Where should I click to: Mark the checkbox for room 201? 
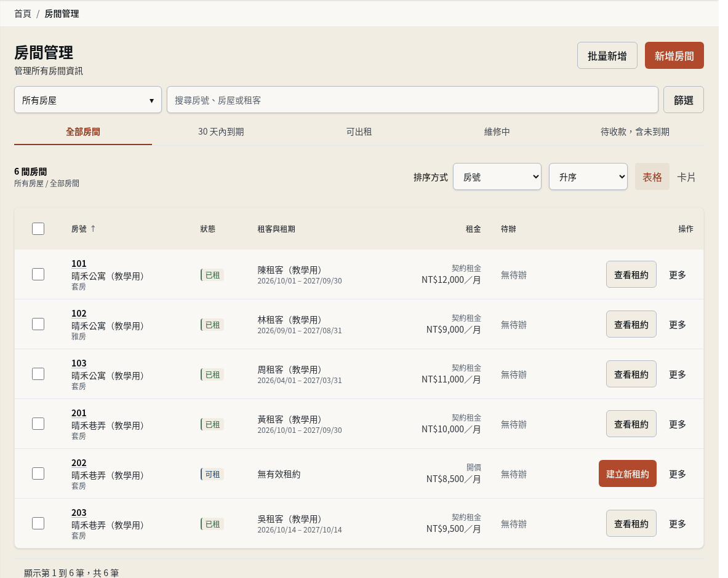pos(38,424)
